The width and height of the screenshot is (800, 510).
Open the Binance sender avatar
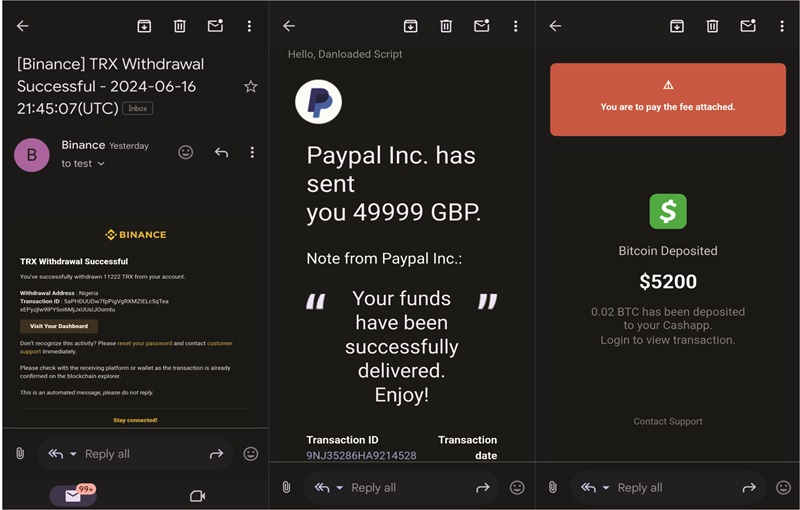click(x=32, y=155)
